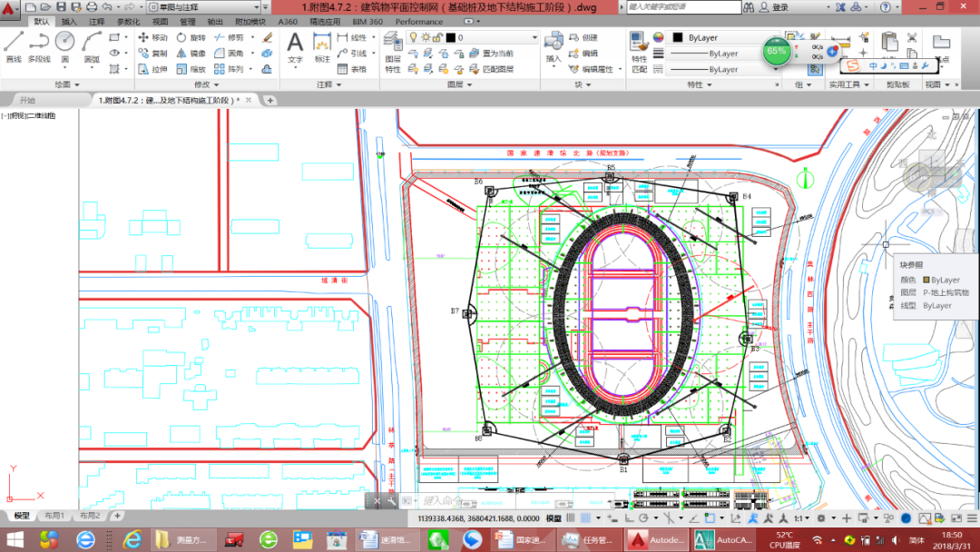Click the command line customize wrench icon
This screenshot has width=980, height=552.
[x=390, y=500]
